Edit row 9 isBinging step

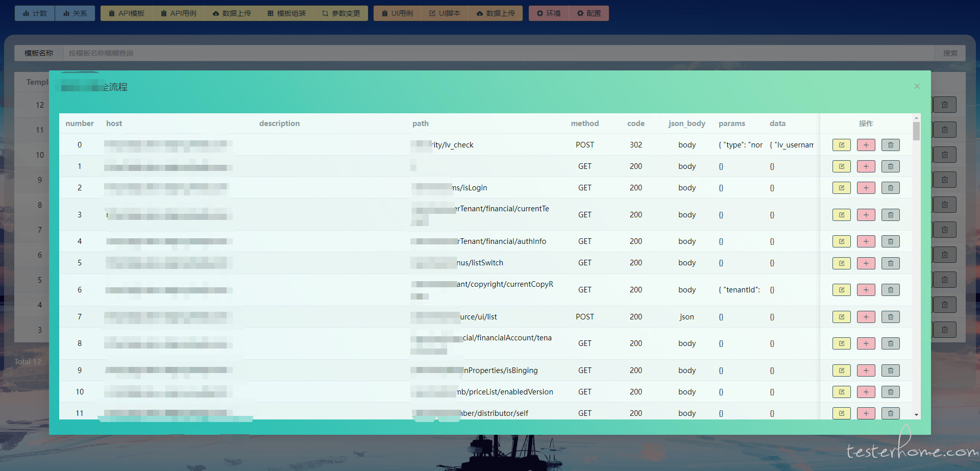coord(842,370)
